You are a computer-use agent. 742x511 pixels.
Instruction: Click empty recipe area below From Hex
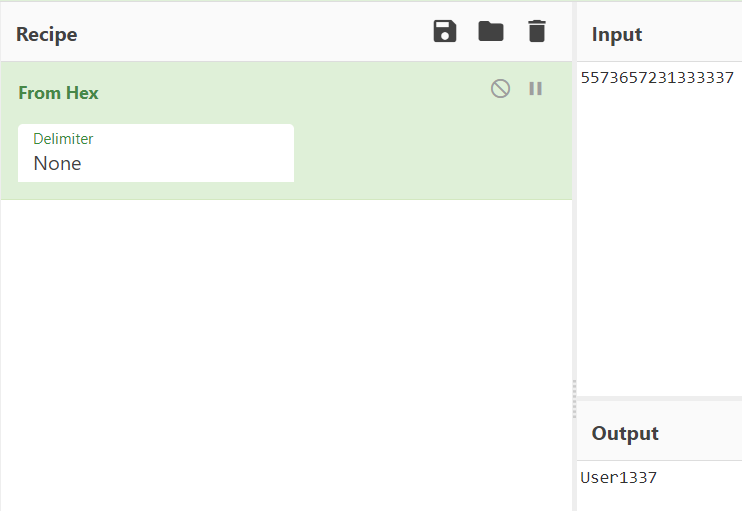pyautogui.click(x=286, y=350)
